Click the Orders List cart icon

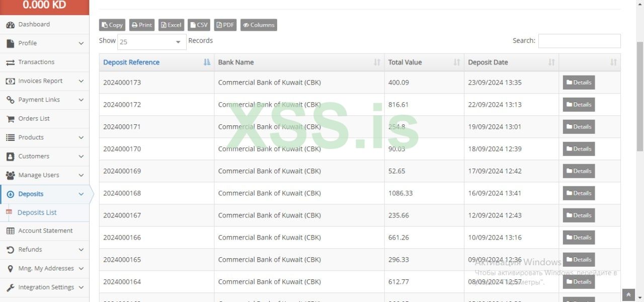pyautogui.click(x=10, y=119)
